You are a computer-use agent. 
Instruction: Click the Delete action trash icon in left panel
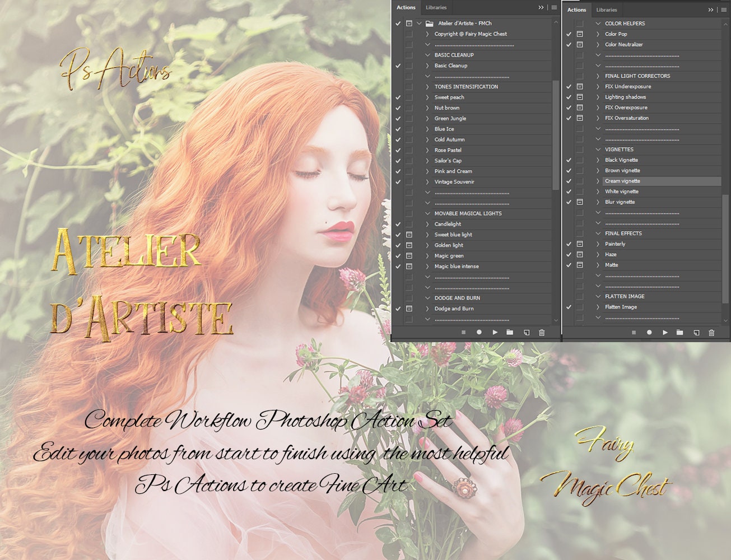(541, 332)
